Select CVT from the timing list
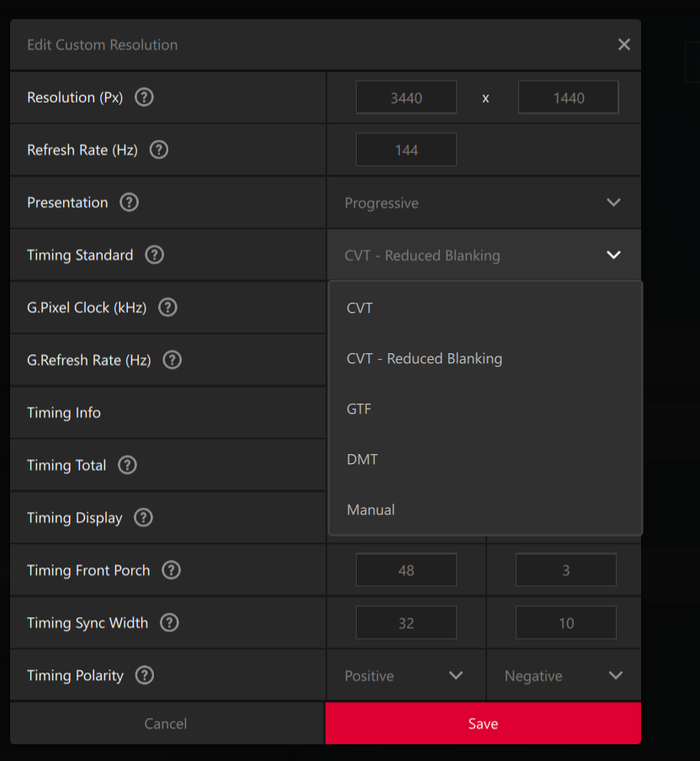This screenshot has height=761, width=700. 359,308
